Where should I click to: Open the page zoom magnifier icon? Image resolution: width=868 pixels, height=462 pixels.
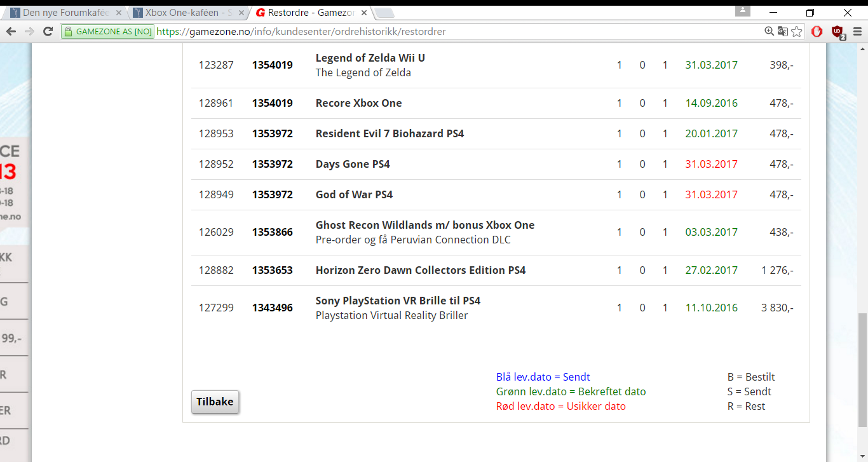(769, 31)
